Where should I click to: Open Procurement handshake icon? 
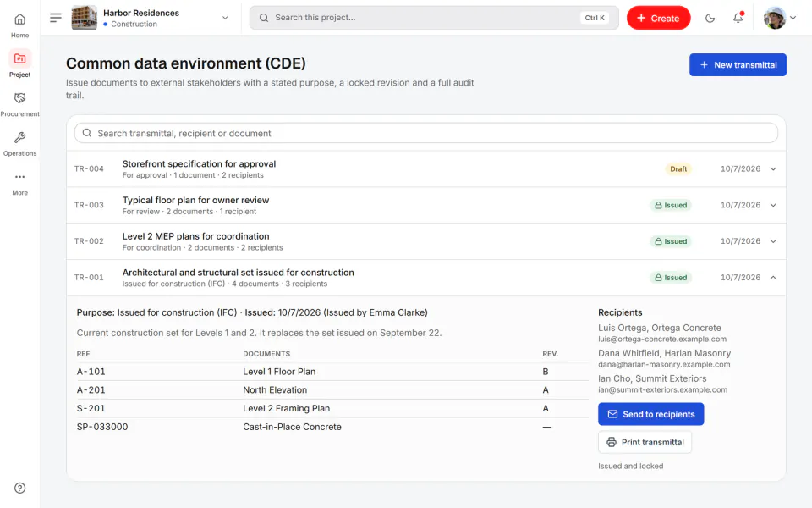(19, 98)
